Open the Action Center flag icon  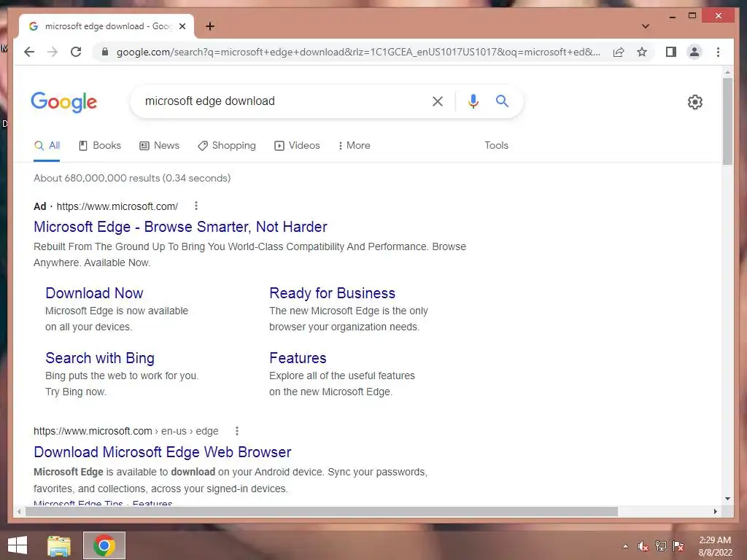point(678,546)
